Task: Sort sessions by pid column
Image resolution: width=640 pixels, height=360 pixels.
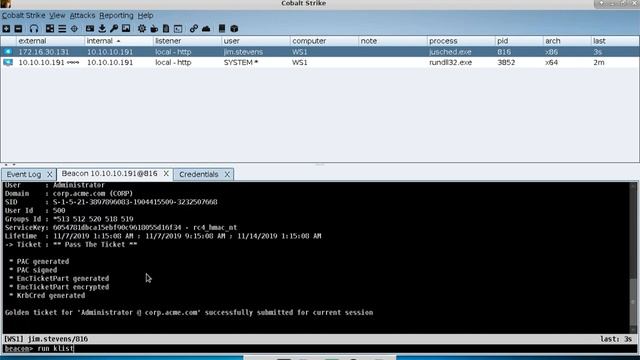Action: point(519,41)
